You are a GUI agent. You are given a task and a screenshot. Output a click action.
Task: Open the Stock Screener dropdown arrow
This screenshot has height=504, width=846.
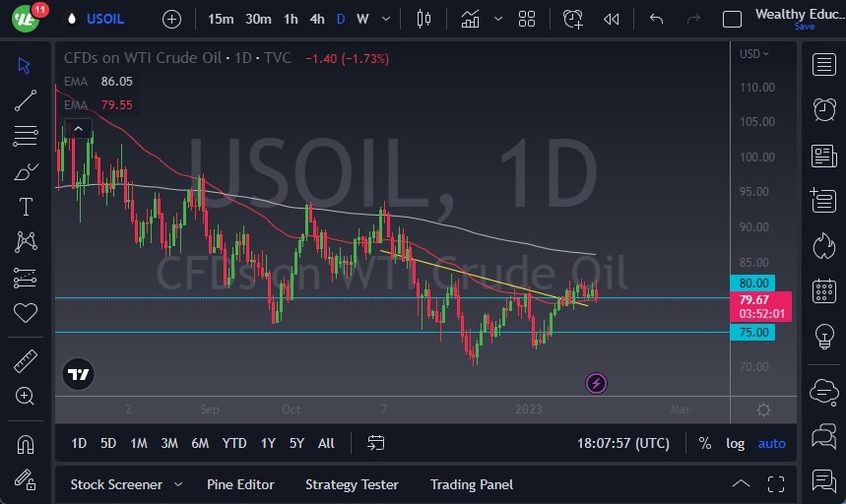[178, 484]
